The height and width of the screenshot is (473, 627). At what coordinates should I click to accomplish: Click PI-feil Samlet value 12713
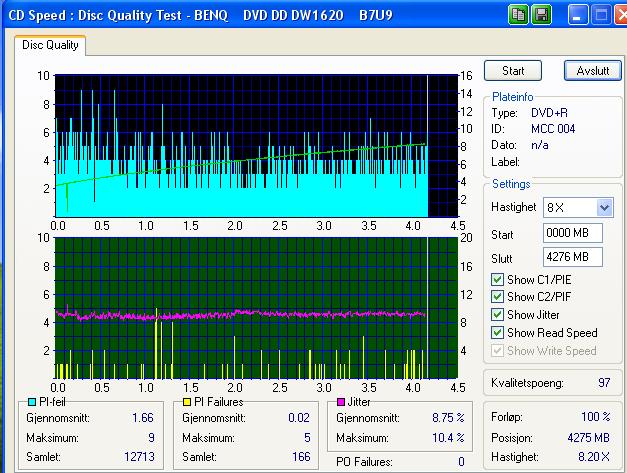tap(139, 457)
